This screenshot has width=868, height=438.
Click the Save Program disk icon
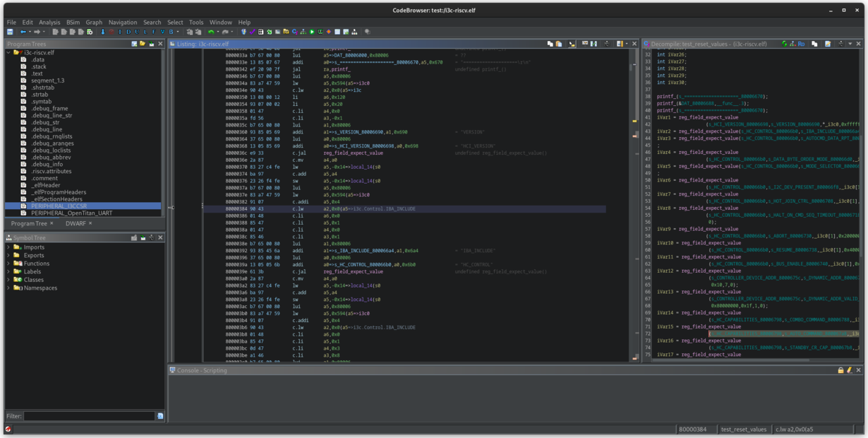(x=10, y=32)
